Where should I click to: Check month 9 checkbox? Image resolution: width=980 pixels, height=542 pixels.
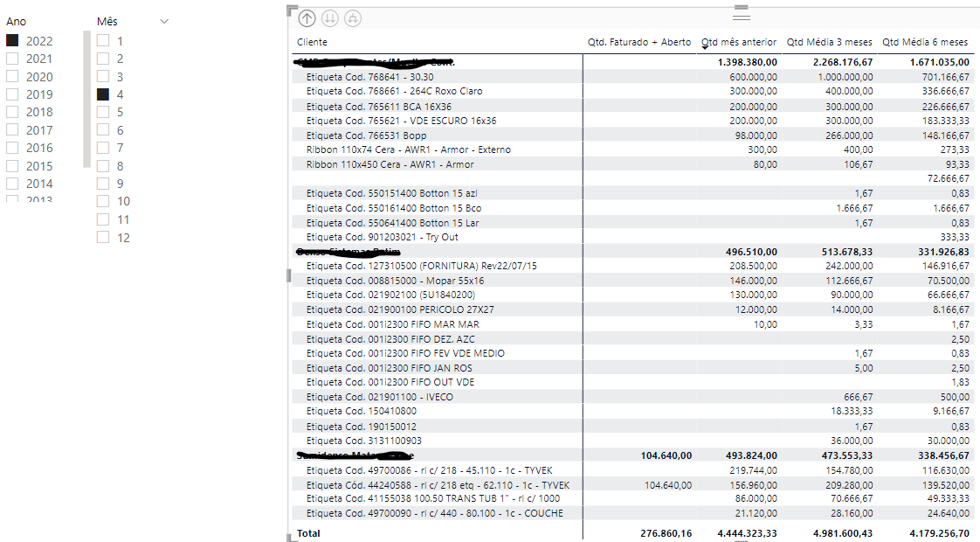point(103,183)
